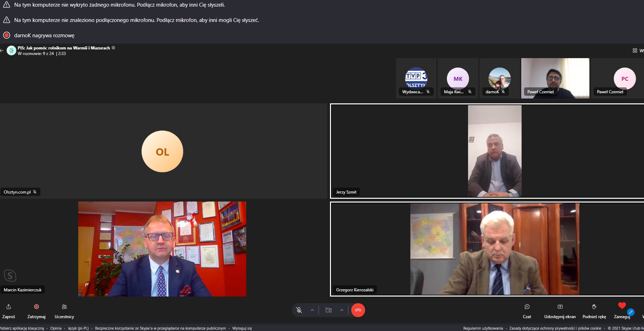Toggle the camera off button
Viewport: 644px width, 331px height.
(329, 310)
